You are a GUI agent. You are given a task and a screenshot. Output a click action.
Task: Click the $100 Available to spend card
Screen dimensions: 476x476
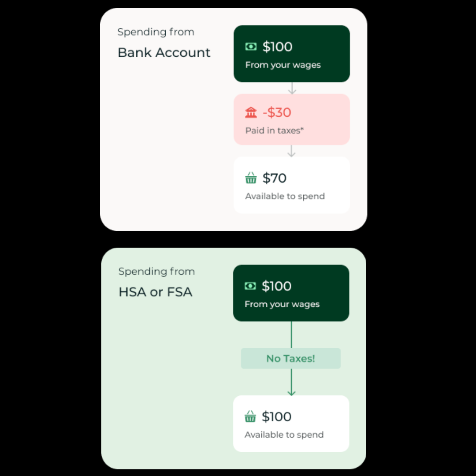click(x=291, y=424)
